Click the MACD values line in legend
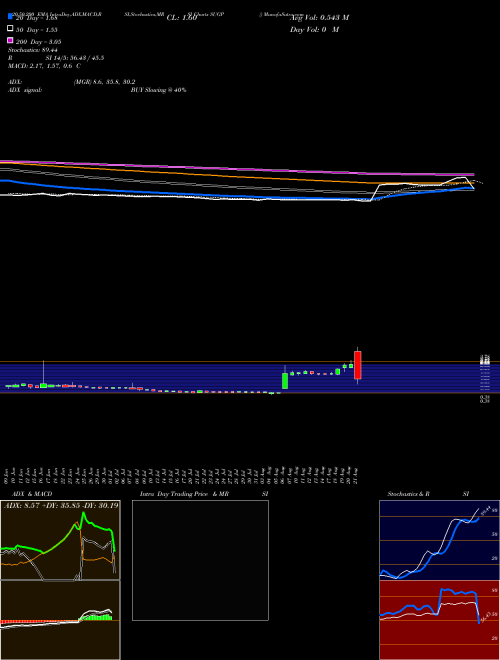The width and height of the screenshot is (500, 660). coord(45,66)
